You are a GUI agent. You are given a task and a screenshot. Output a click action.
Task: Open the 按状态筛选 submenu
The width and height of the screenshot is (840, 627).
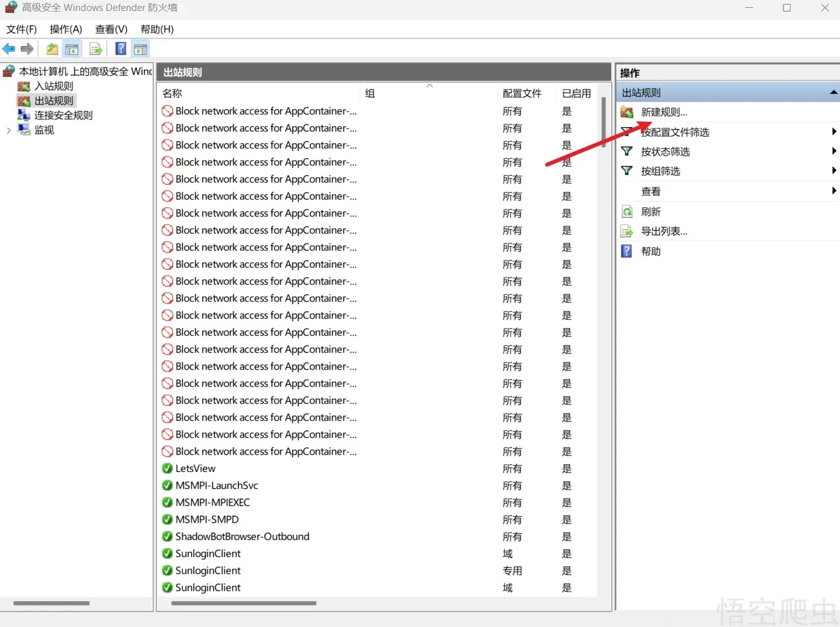[834, 151]
